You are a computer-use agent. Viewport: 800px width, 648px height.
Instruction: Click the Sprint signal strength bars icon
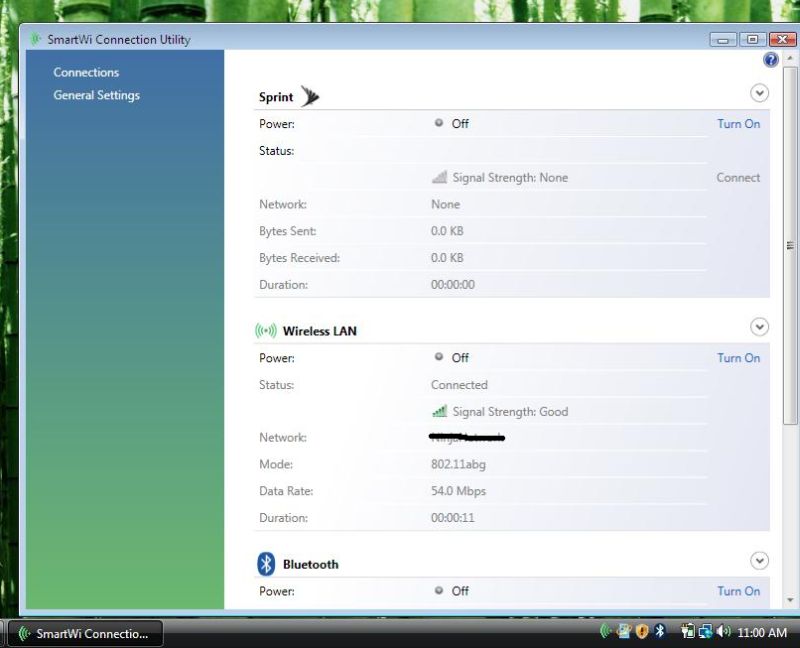pyautogui.click(x=439, y=177)
